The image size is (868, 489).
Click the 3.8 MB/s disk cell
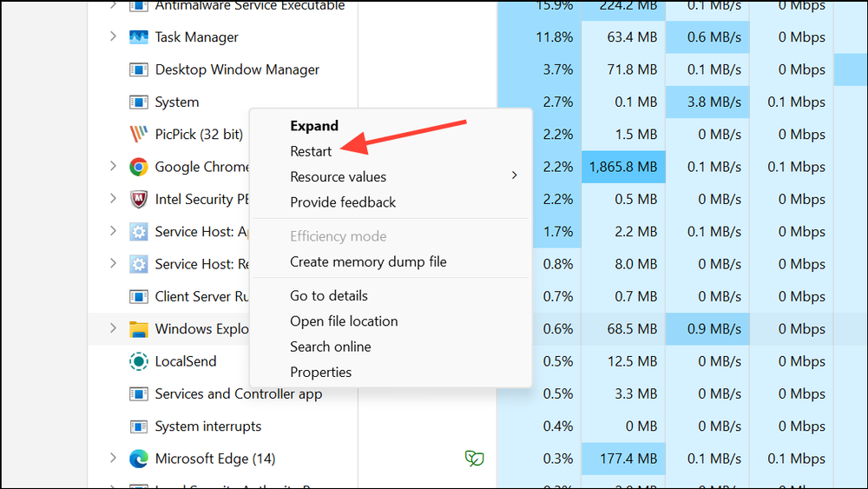click(707, 102)
